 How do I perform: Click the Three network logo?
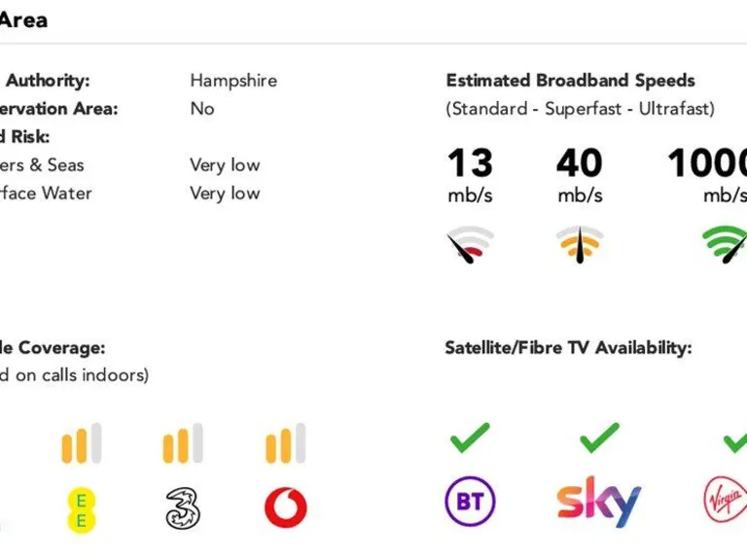pos(184,508)
